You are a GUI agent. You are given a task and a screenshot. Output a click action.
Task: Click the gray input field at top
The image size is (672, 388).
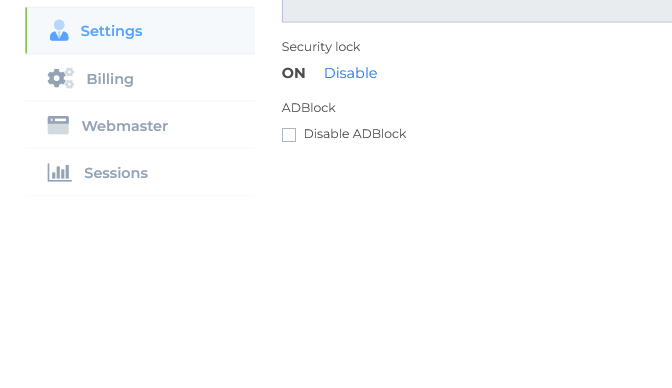pos(477,10)
